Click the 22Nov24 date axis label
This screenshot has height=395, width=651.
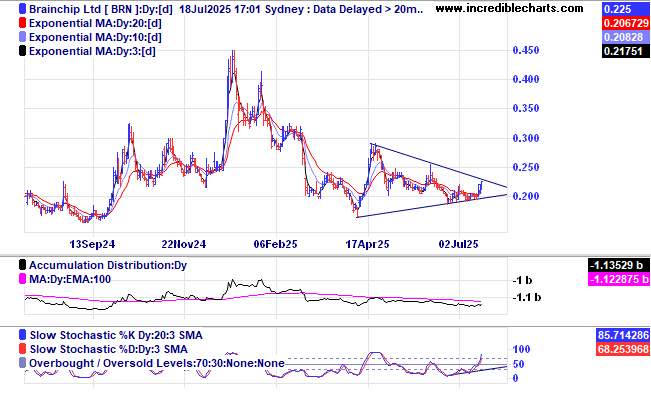tap(184, 244)
